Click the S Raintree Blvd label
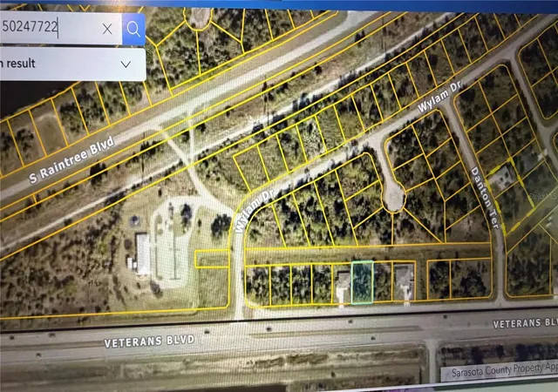The width and height of the screenshot is (558, 392). pyautogui.click(x=72, y=160)
